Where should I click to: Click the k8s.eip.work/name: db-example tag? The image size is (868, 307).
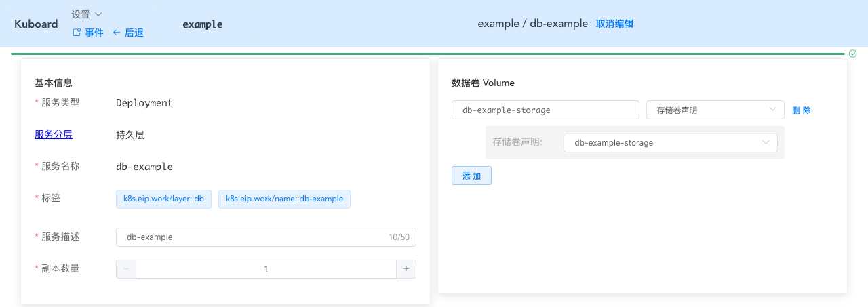coord(284,199)
